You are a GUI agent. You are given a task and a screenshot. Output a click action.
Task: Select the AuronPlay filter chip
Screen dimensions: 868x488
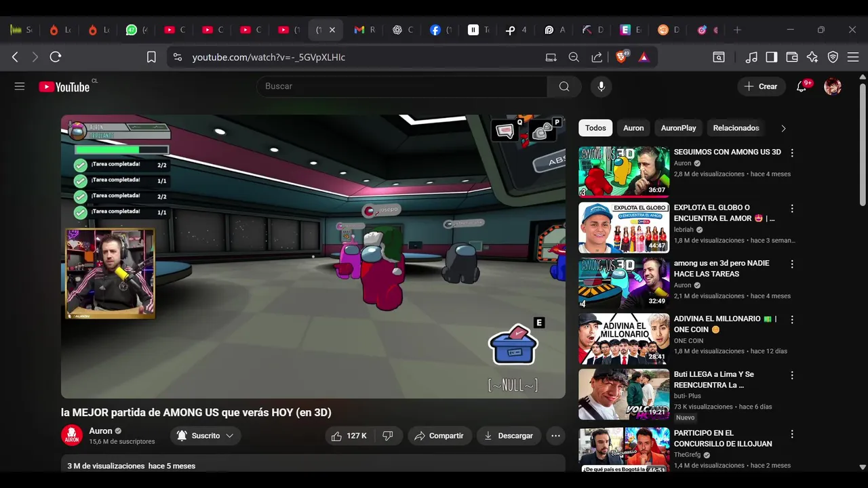[x=679, y=128]
